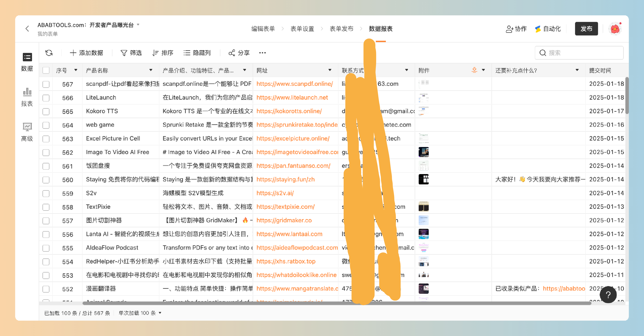Click the back arrow icon

[27, 29]
